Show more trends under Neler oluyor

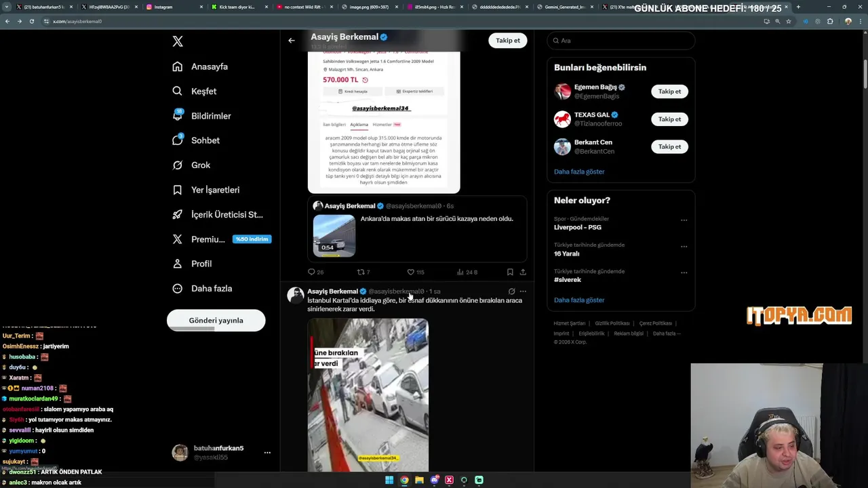(579, 300)
